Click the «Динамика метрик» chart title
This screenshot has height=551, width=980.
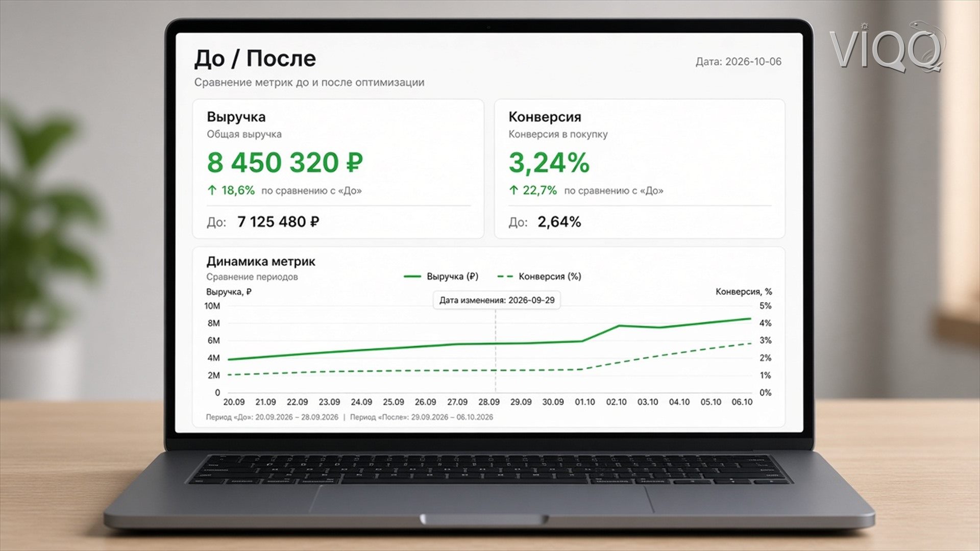click(261, 262)
